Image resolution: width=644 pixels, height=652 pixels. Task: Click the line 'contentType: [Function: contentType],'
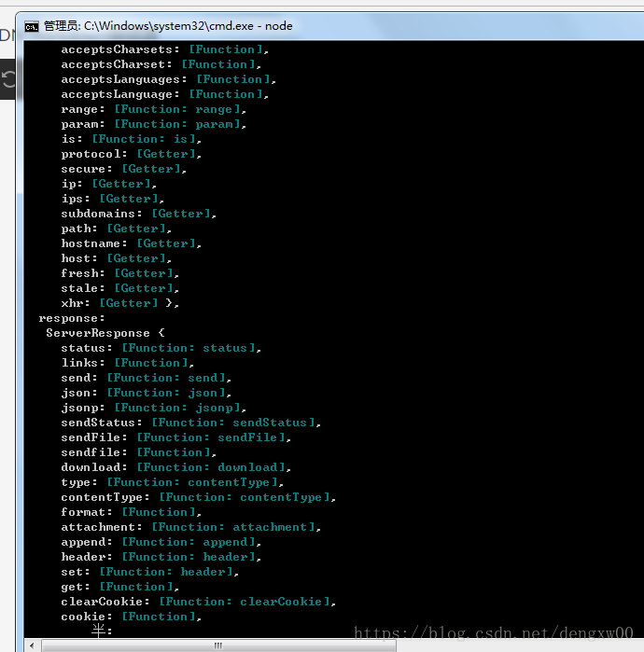[x=199, y=497]
